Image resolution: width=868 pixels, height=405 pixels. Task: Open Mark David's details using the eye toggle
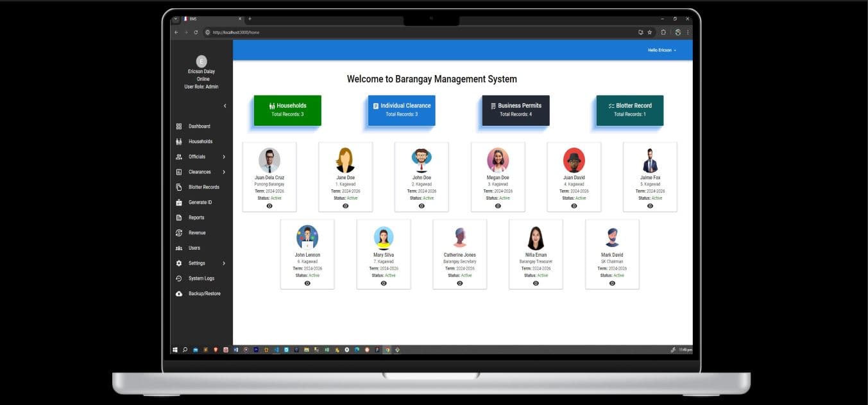(612, 282)
